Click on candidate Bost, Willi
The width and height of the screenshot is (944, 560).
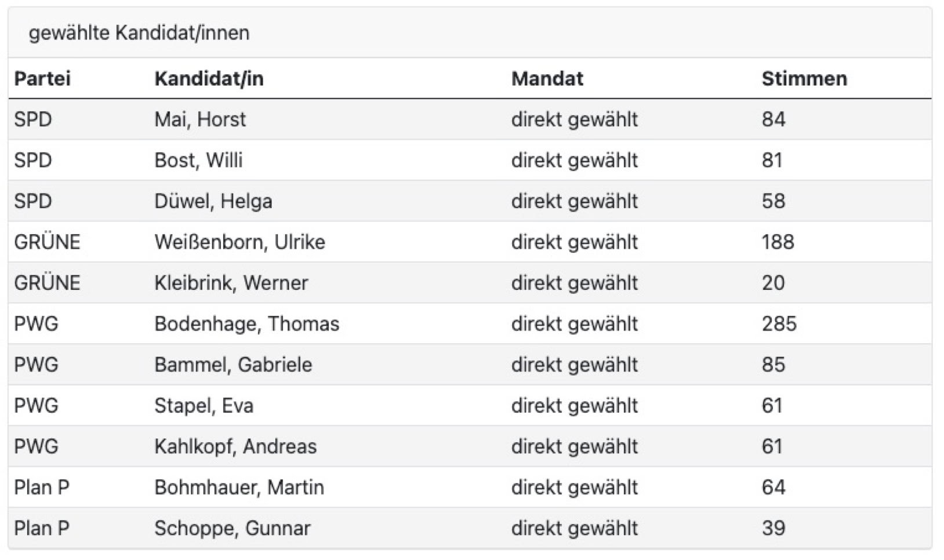198,161
